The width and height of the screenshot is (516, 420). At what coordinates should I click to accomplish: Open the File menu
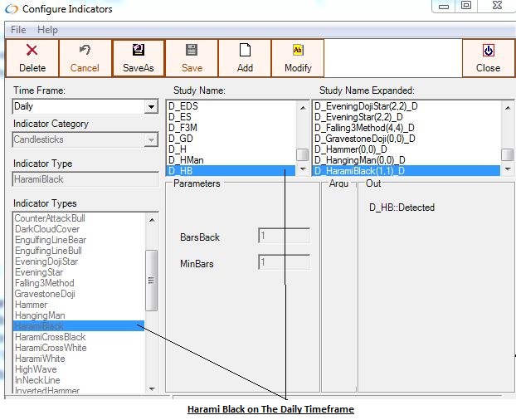[18, 30]
